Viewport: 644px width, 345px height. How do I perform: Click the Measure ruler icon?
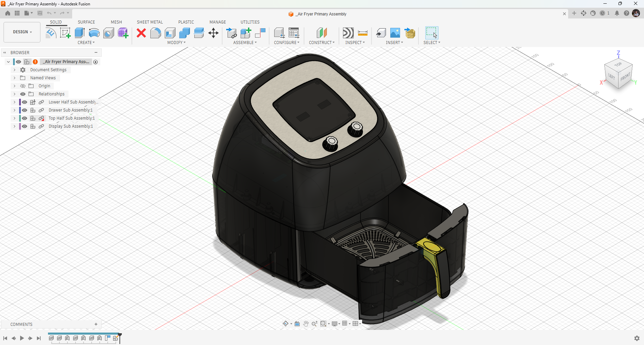click(363, 33)
